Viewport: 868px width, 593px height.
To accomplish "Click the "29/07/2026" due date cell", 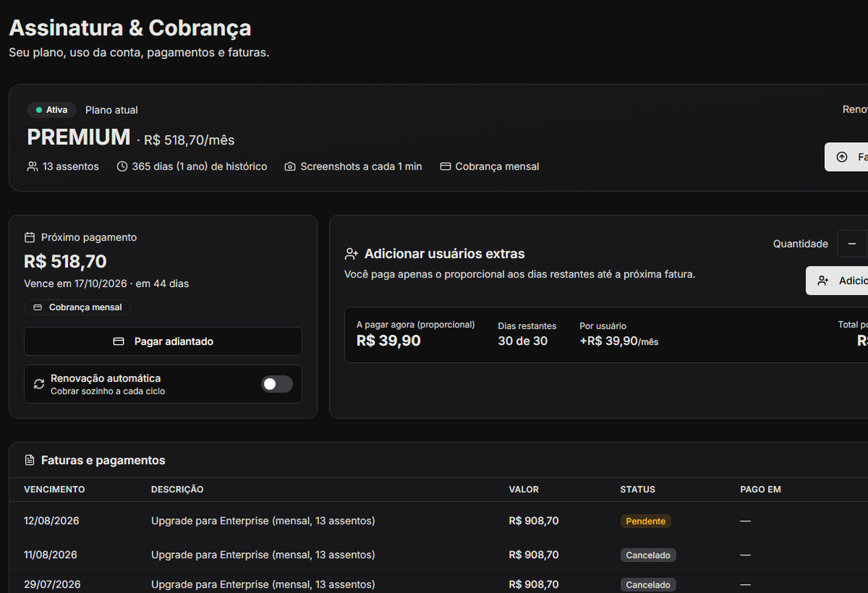I will 53,585.
